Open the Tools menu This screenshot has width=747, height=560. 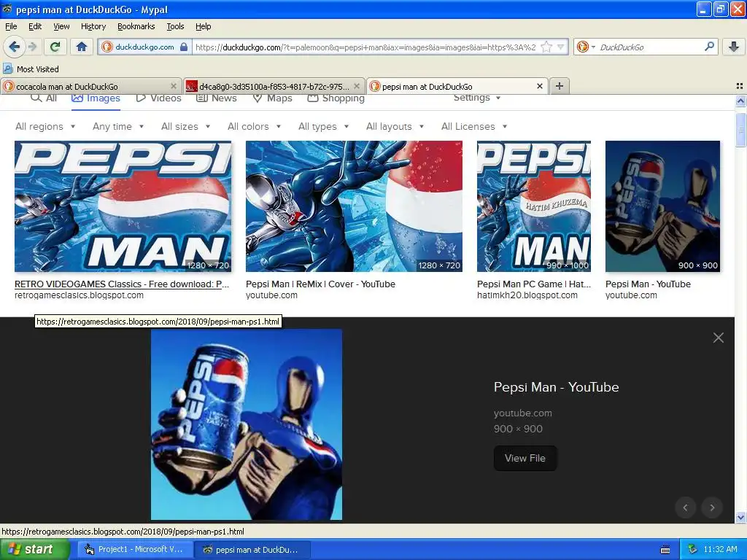175,26
